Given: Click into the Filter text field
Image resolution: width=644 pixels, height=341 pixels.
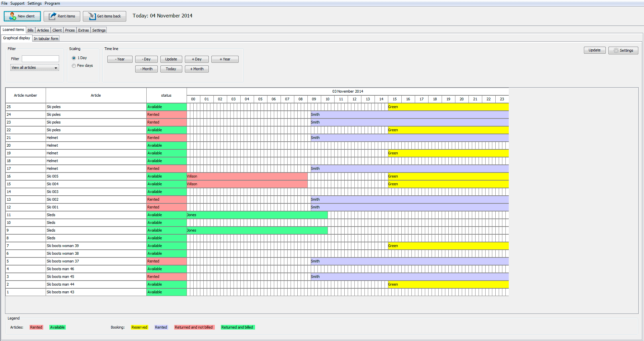Looking at the screenshot, I should (40, 59).
